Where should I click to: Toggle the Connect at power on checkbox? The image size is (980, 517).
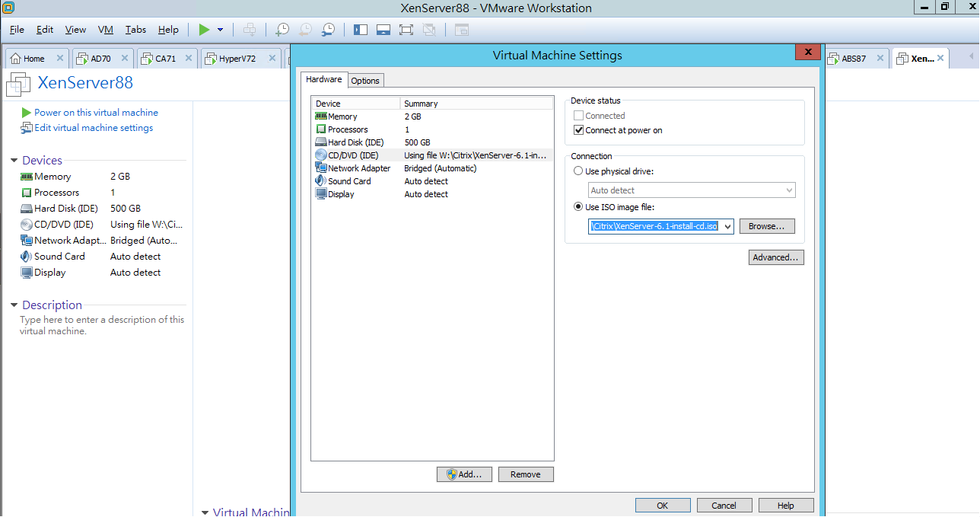[x=579, y=130]
